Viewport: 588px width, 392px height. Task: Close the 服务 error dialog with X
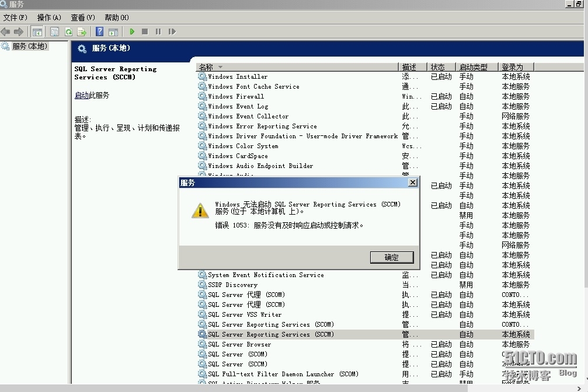point(412,183)
